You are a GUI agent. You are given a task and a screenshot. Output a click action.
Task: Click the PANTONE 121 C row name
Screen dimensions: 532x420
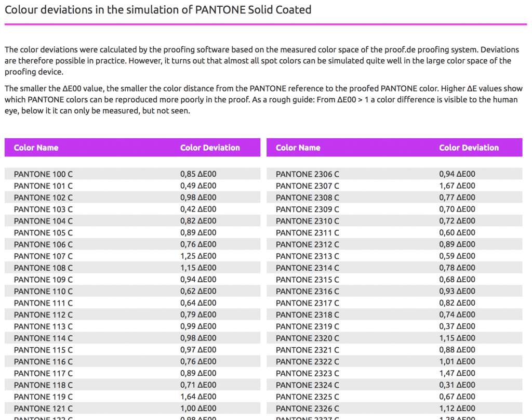(43, 409)
